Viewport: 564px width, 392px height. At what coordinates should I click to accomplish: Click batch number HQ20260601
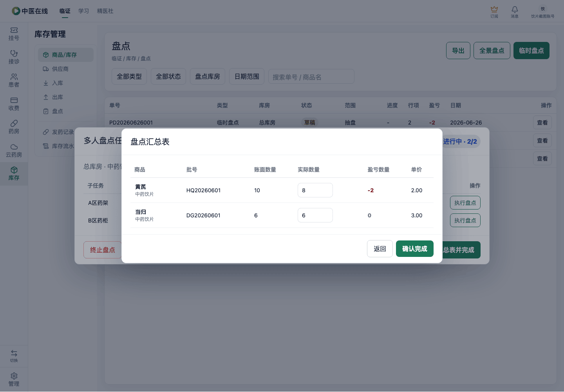(x=203, y=190)
